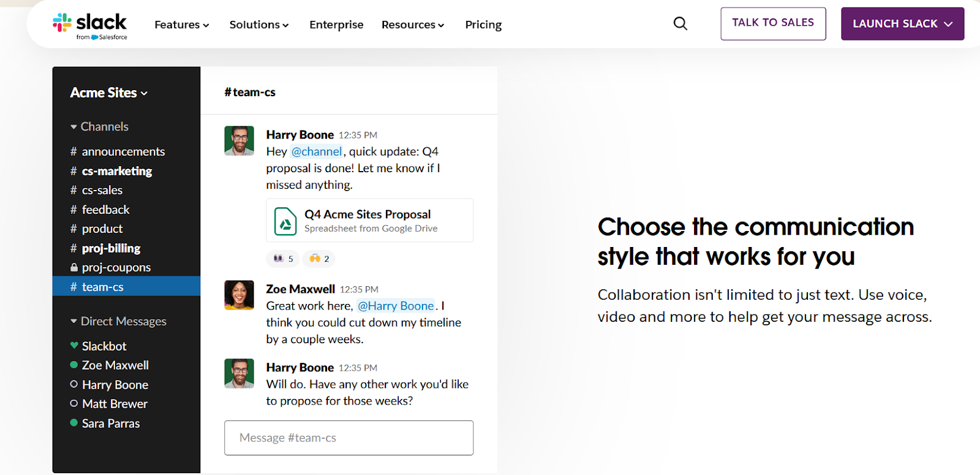Open the Launch Slack dropdown button

902,24
